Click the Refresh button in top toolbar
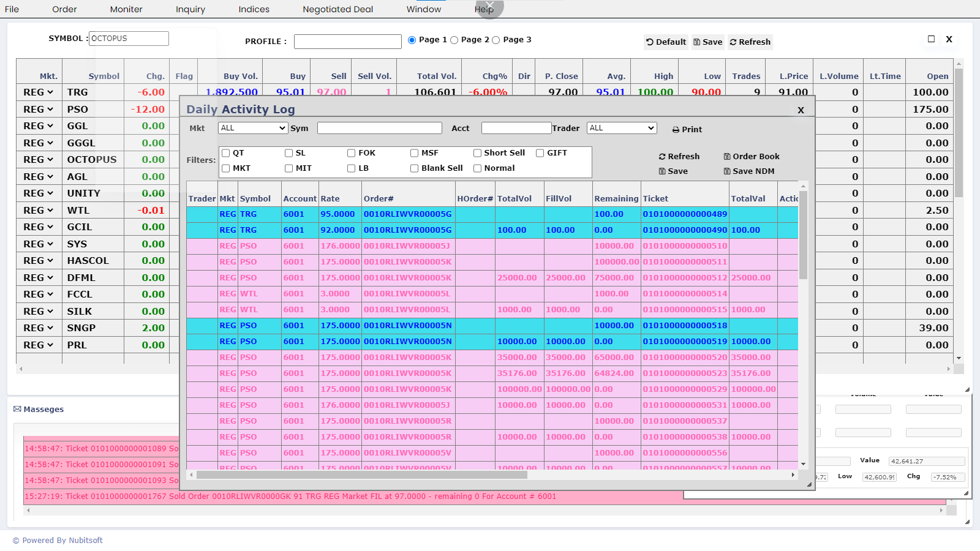 click(x=750, y=42)
